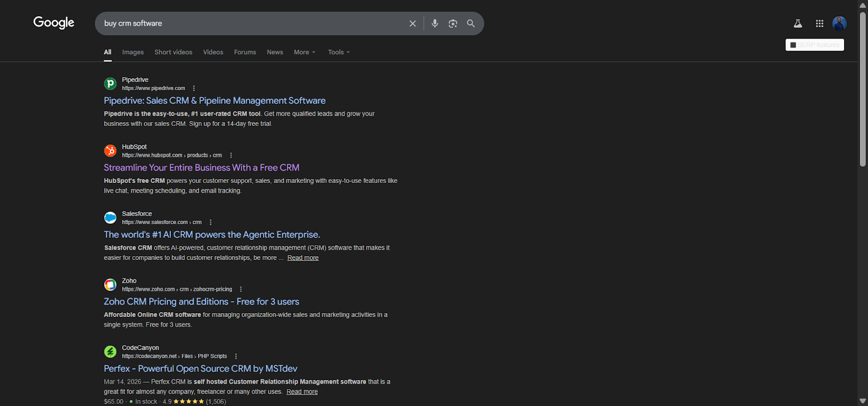Toggle the SERP features checkbox
The height and width of the screenshot is (406, 868).
(x=793, y=45)
